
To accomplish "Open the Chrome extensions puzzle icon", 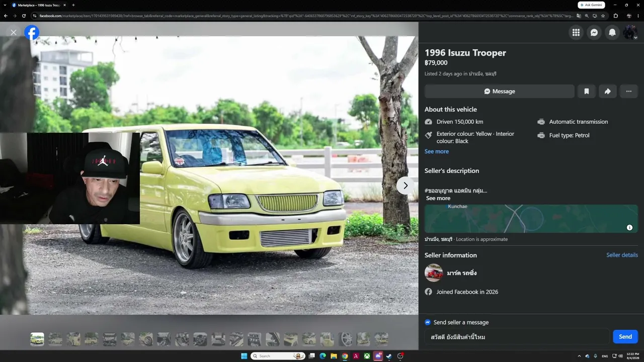I will [616, 16].
